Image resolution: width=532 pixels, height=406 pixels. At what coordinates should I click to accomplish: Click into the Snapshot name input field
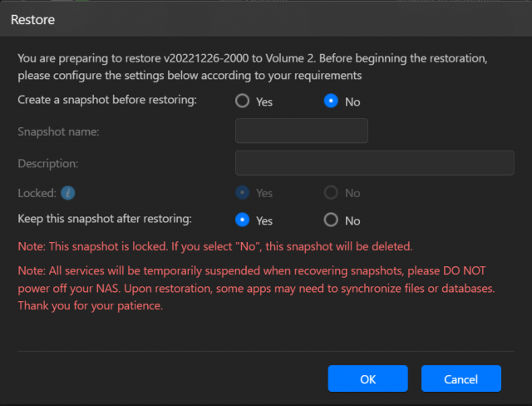[302, 131]
